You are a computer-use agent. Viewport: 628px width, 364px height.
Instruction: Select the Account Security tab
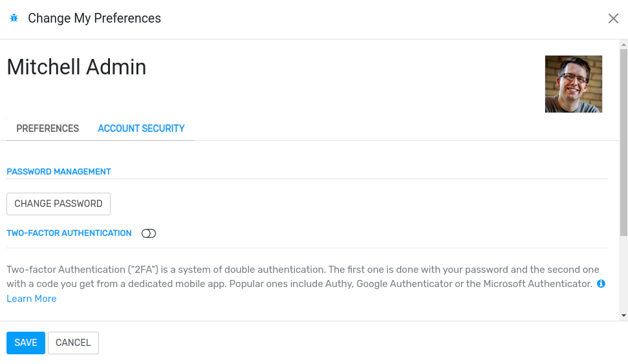point(141,129)
